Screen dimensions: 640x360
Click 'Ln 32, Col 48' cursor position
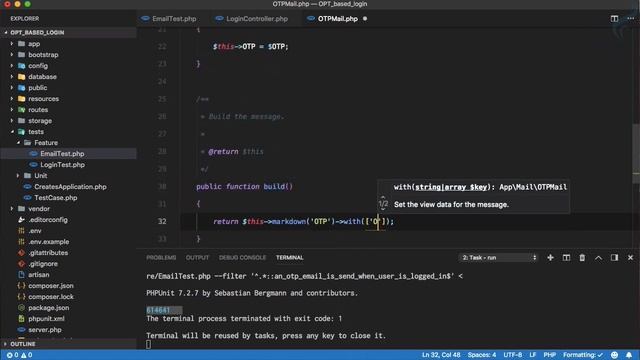tap(441, 355)
